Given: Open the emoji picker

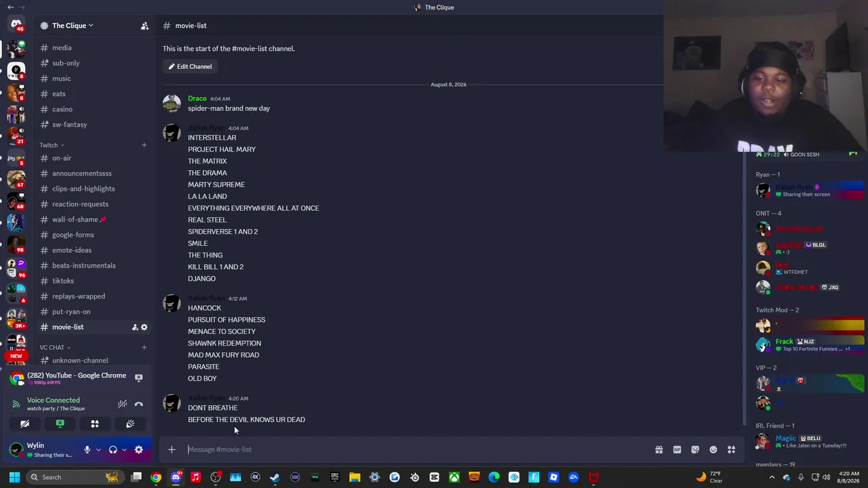Looking at the screenshot, I should point(713,449).
